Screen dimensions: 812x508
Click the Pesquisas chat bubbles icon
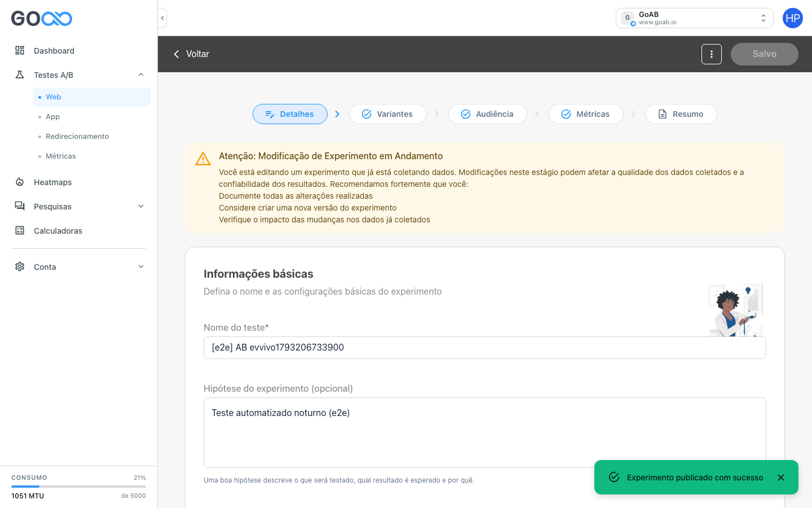pyautogui.click(x=20, y=206)
